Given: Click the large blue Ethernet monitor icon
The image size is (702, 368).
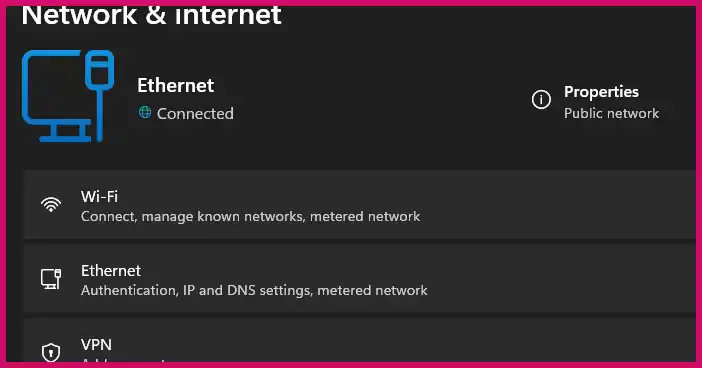Looking at the screenshot, I should click(x=68, y=96).
